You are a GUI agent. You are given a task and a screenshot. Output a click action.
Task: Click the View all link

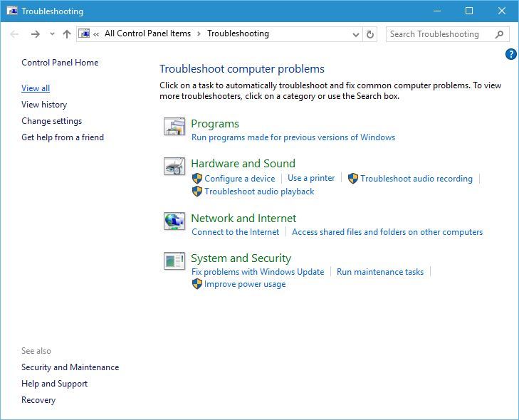coord(36,88)
